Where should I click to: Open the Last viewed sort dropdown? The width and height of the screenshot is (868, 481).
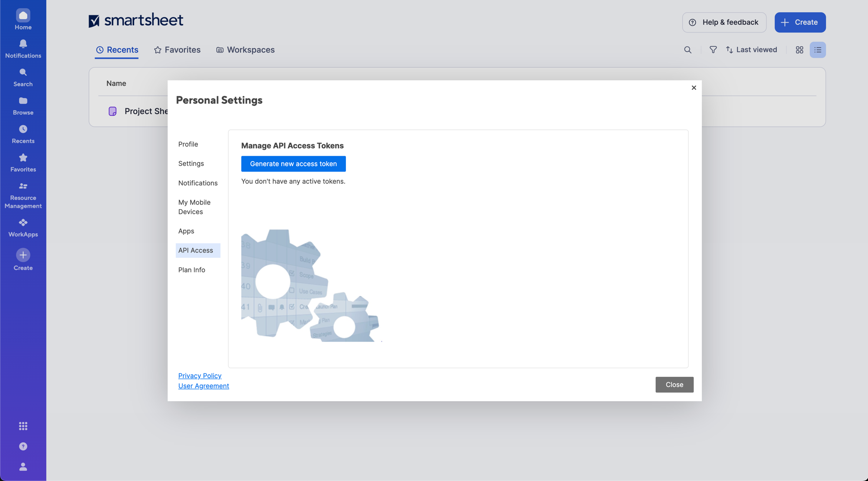(751, 50)
